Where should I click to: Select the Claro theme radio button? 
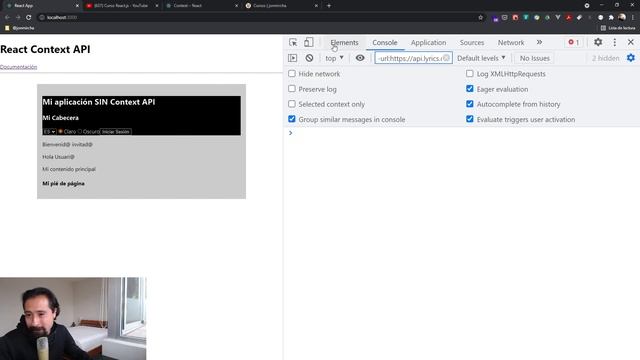[x=60, y=131]
